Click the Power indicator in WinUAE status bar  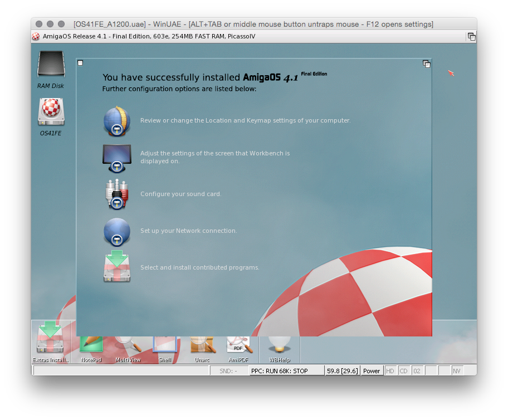372,371
